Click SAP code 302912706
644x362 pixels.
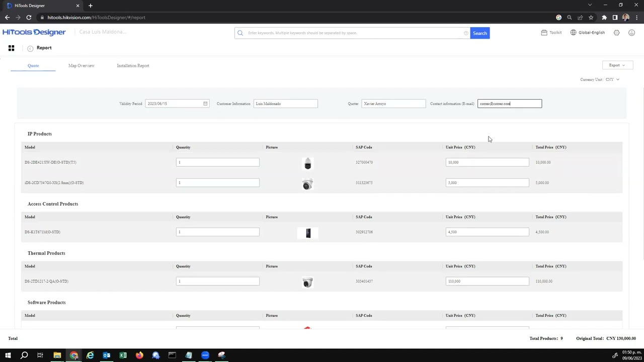[364, 232]
